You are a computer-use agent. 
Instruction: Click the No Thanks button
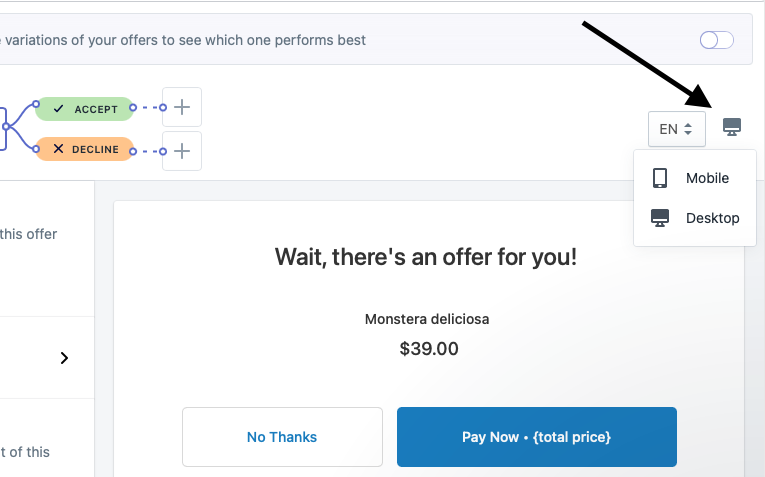coord(282,437)
